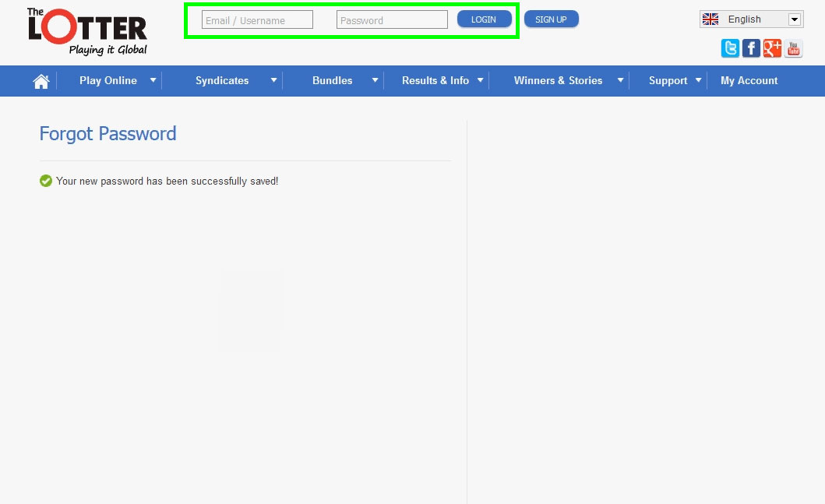Viewport: 825px width, 504px height.
Task: Expand the Support menu arrow
Action: (698, 80)
